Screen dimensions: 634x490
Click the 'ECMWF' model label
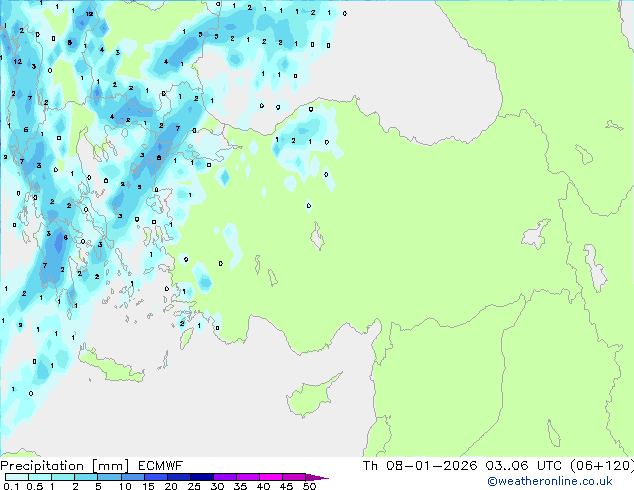coord(161,466)
